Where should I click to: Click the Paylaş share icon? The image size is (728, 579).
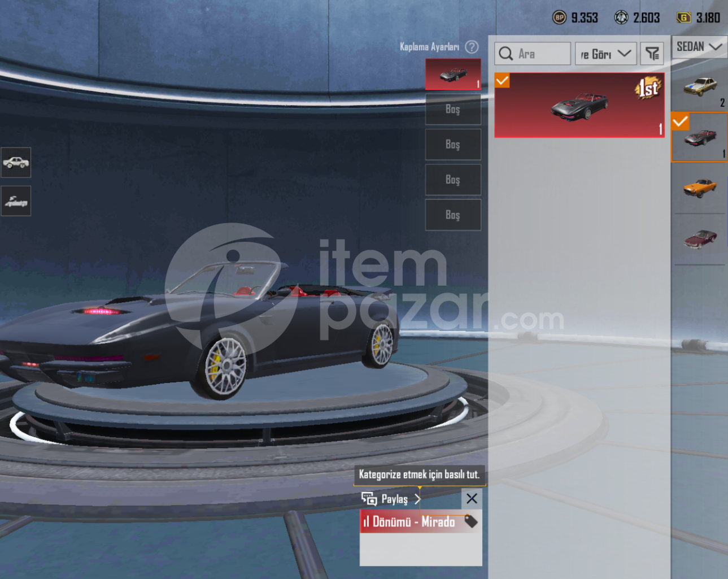click(x=369, y=499)
